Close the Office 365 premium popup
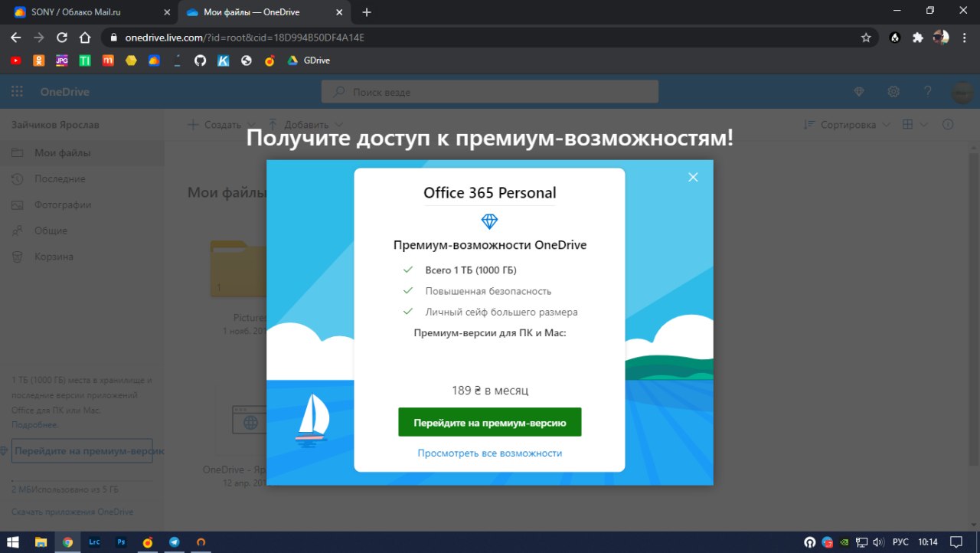Screen dimensions: 980x553 pyautogui.click(x=693, y=177)
